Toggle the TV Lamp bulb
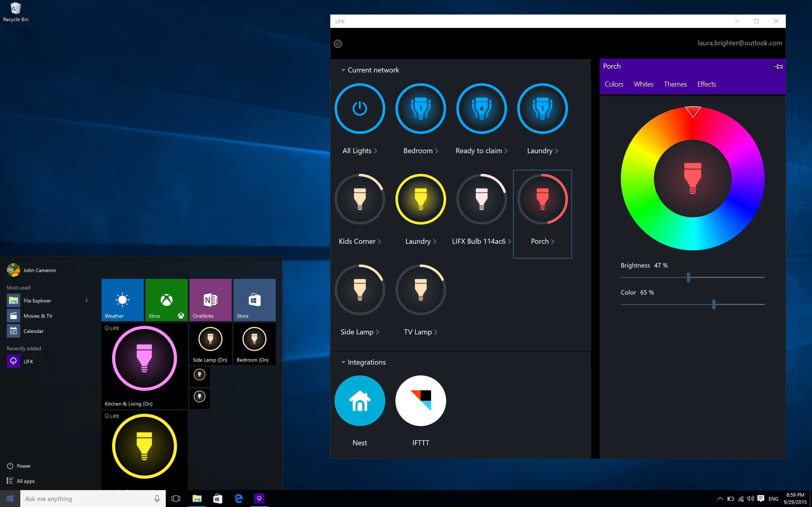The width and height of the screenshot is (812, 507). 420,290
